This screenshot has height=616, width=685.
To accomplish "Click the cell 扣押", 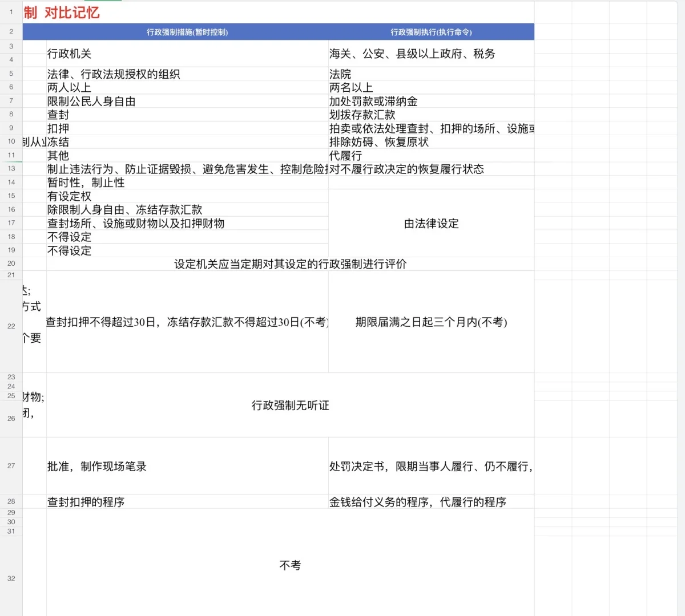I will click(x=187, y=128).
